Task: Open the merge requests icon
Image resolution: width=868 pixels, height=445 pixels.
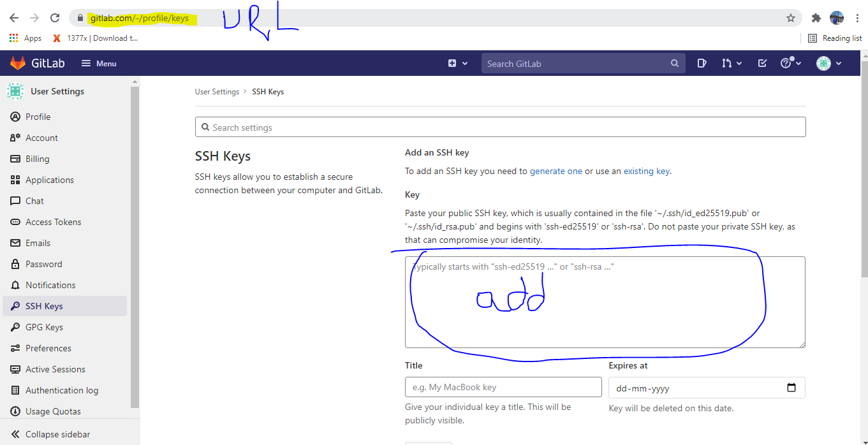Action: (728, 63)
